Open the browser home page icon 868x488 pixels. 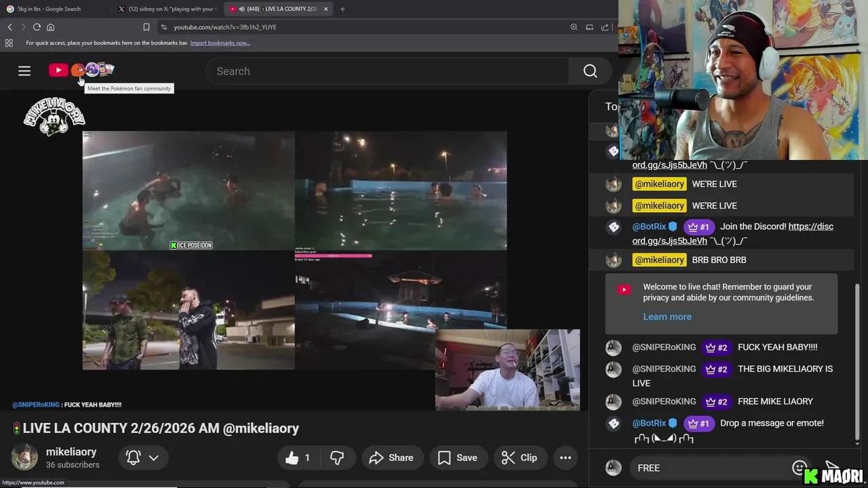tap(50, 27)
